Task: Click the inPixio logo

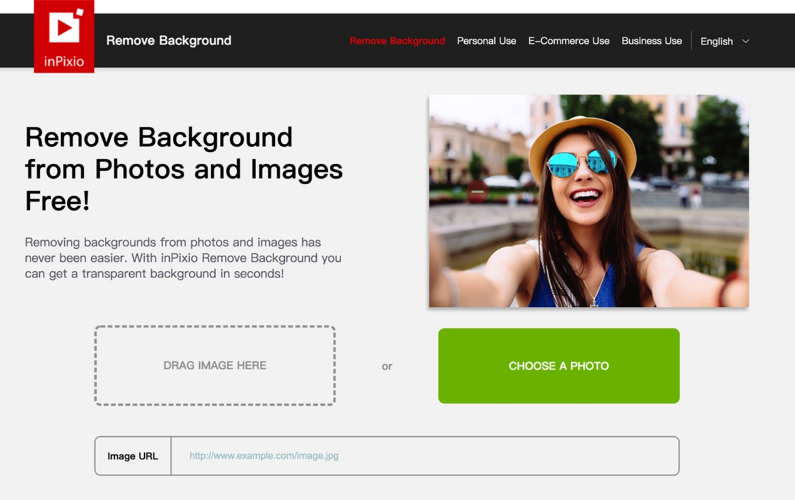Action: 64,36
